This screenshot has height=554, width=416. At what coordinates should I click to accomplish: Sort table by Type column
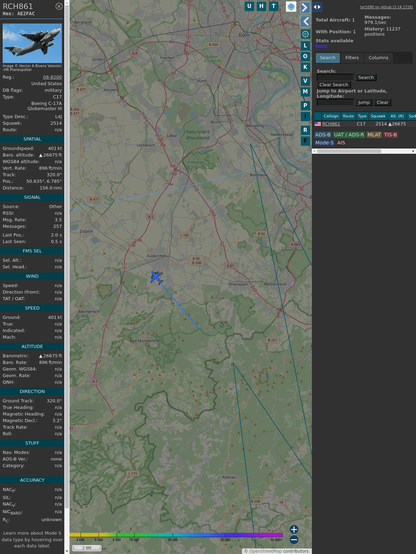(362, 116)
